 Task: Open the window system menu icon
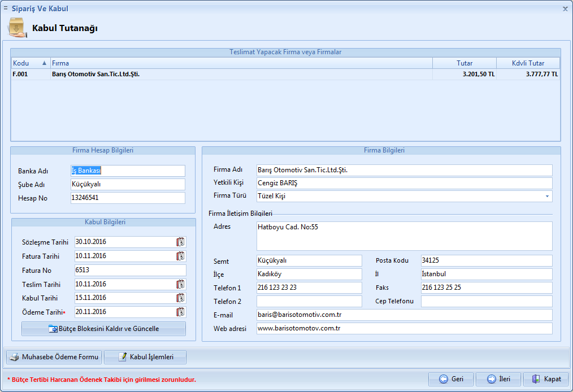click(6, 8)
